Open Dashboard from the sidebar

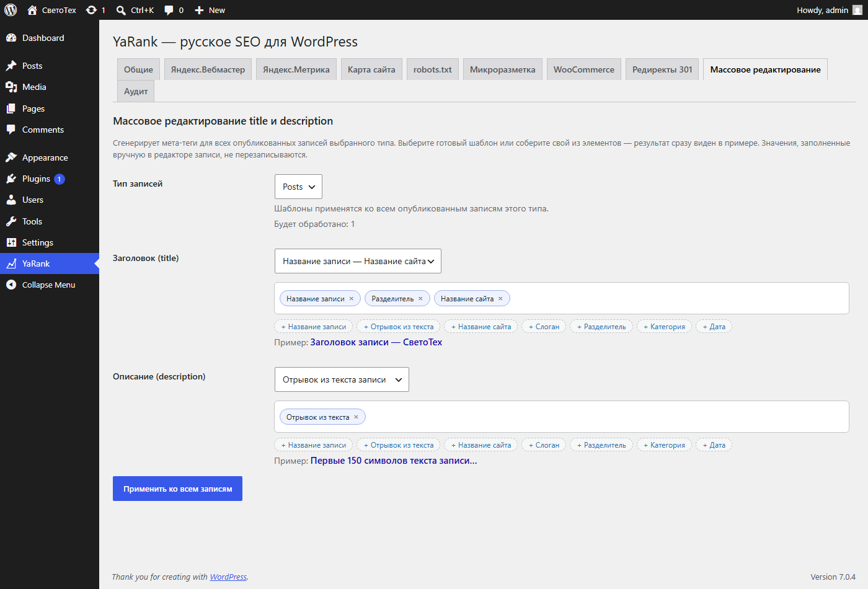(50, 38)
